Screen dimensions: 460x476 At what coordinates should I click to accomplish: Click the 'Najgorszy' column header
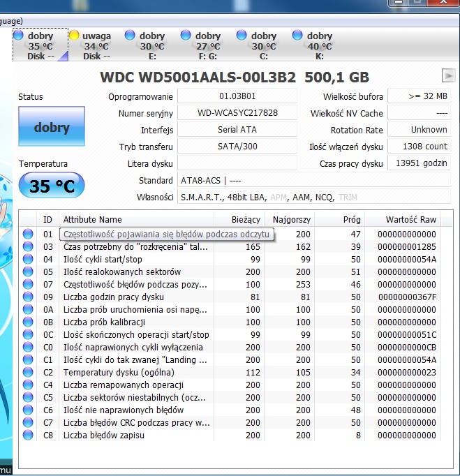pyautogui.click(x=290, y=219)
